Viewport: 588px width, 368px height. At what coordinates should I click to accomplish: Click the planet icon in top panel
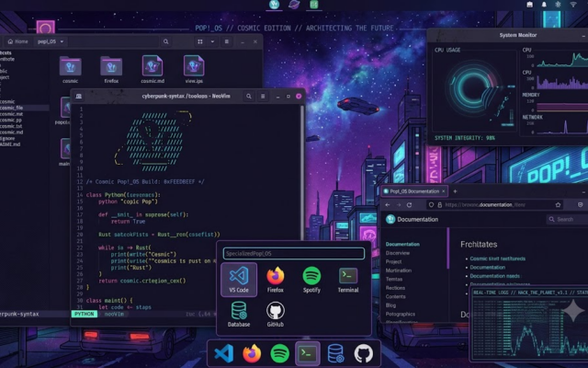tap(294, 5)
